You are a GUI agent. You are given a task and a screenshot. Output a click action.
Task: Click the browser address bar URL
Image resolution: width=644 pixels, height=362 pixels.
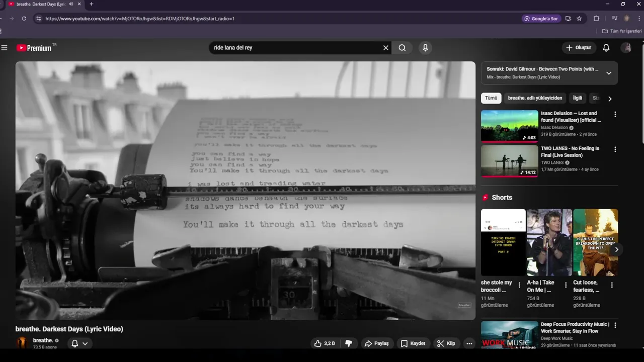coord(140,19)
